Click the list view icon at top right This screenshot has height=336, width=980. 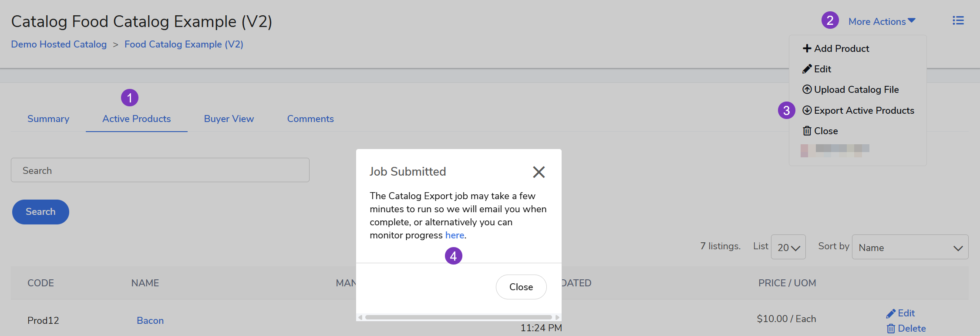[x=958, y=20]
